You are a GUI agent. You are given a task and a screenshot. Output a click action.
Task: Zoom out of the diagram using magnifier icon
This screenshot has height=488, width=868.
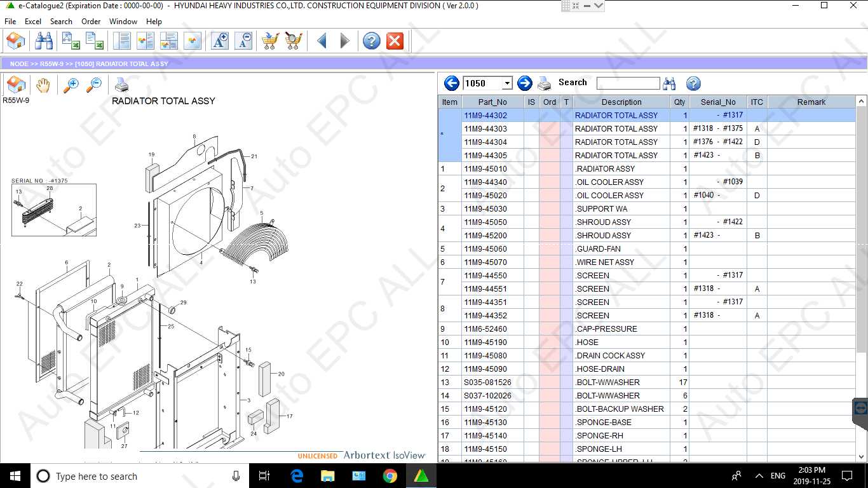coord(94,84)
